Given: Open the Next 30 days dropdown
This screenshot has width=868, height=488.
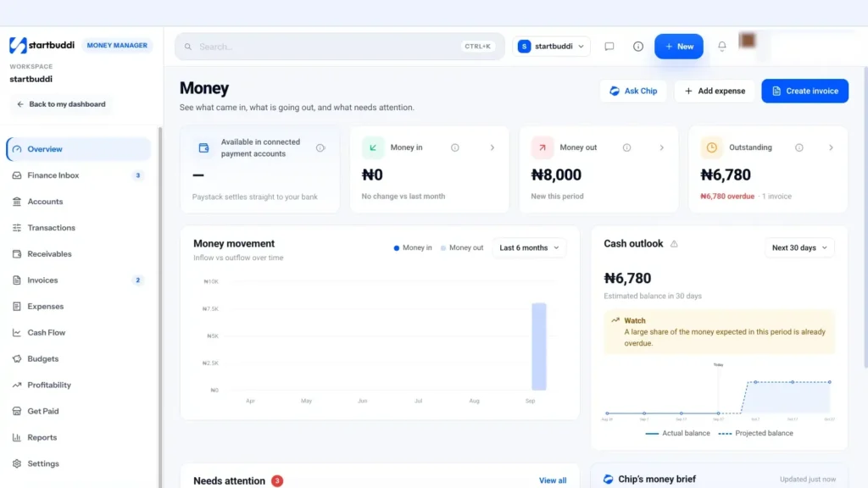Looking at the screenshot, I should coord(799,248).
